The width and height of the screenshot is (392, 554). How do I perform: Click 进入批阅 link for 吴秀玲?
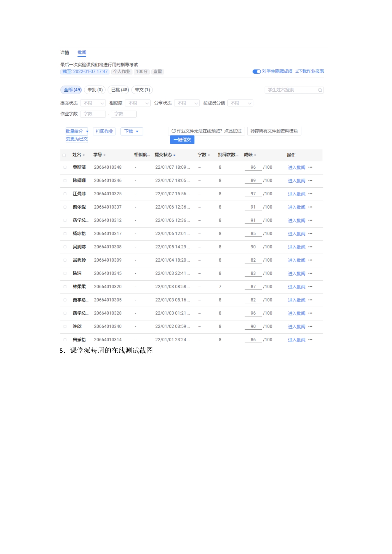point(297,260)
